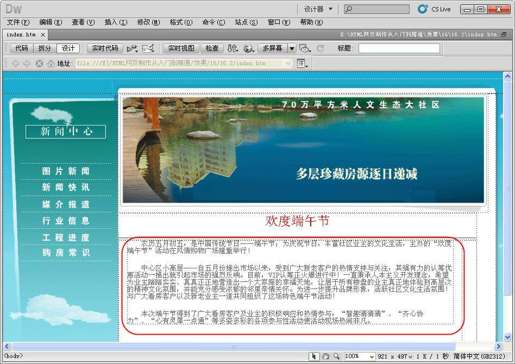Click the Live Code options icon beside 实时代码
The image size is (515, 364).
(x=132, y=49)
